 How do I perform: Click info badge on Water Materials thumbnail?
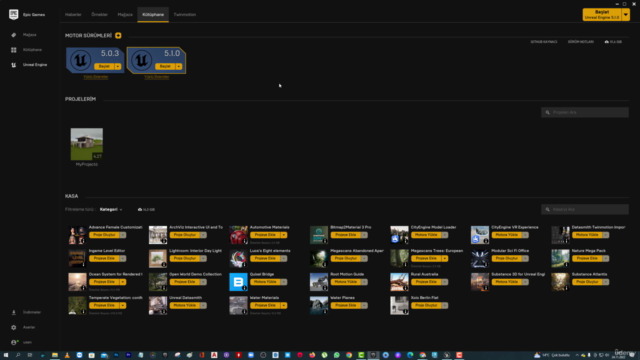coord(245,312)
